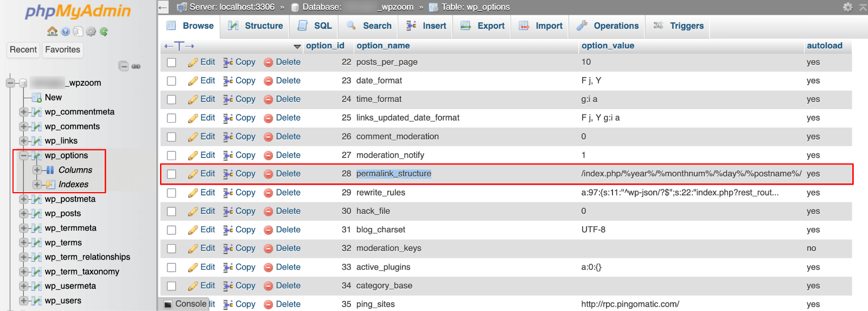Open the Console bar
This screenshot has width=868, height=311.
tap(184, 304)
